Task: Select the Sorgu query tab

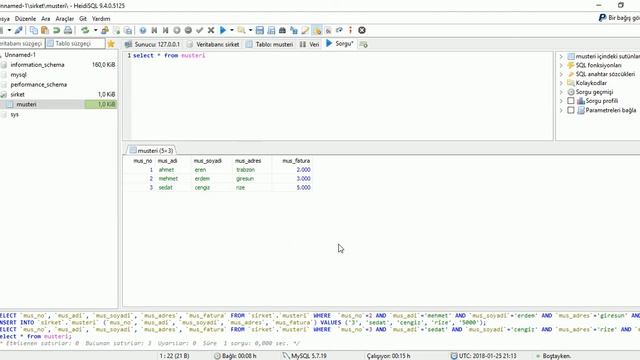Action: (340, 44)
